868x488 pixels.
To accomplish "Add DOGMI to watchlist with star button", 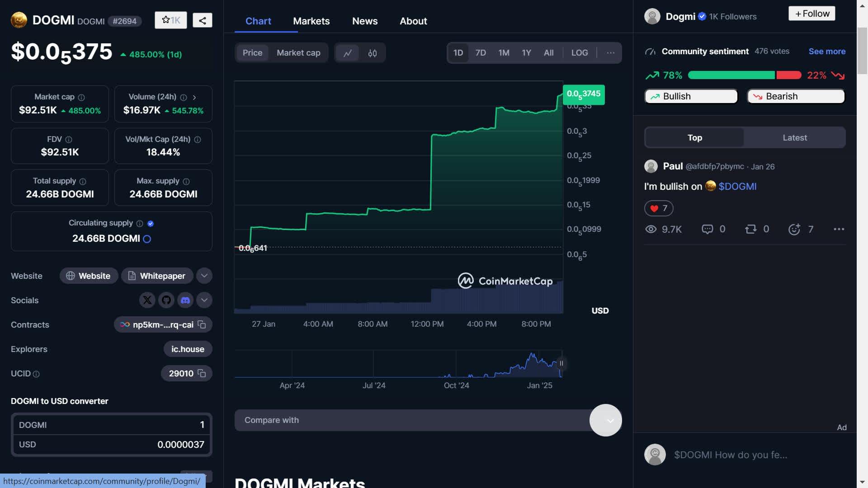I will [x=170, y=20].
